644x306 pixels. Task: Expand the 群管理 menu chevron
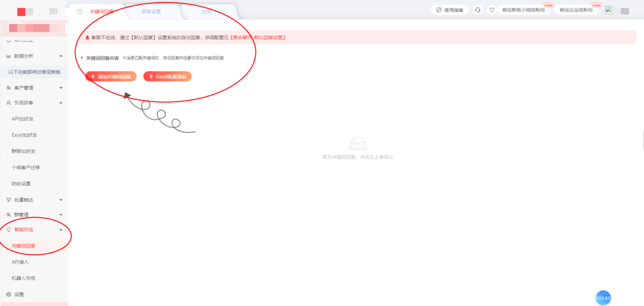click(x=61, y=215)
